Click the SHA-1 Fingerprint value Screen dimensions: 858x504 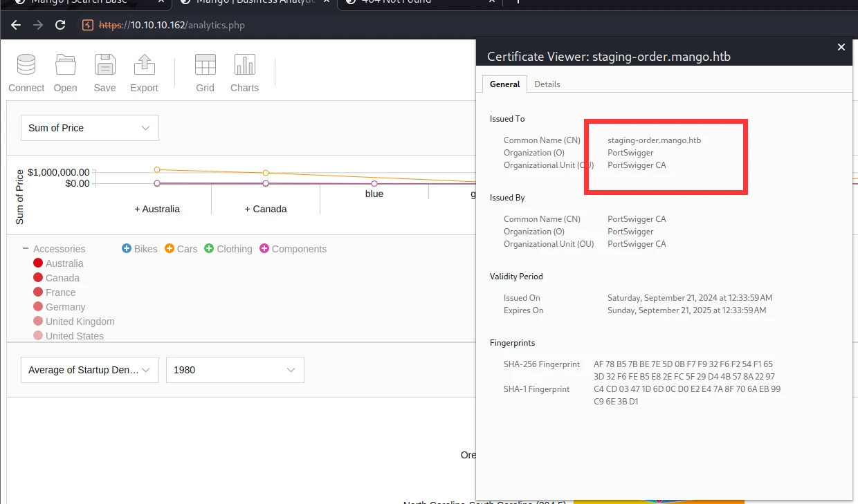687,395
